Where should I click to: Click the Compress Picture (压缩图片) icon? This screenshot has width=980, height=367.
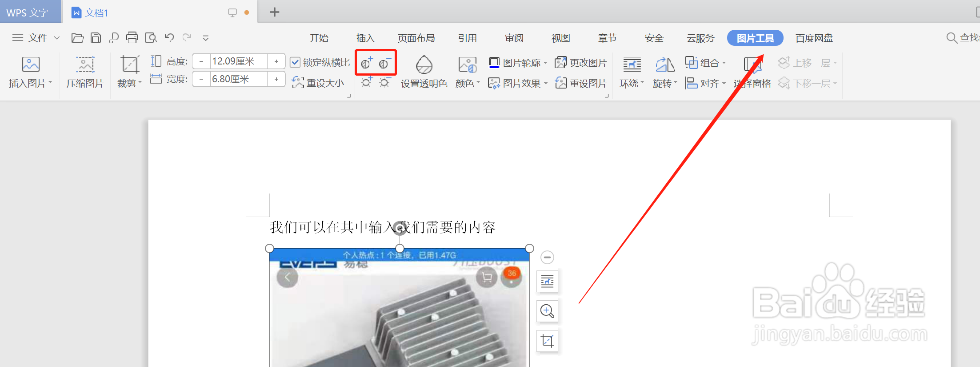pos(85,65)
